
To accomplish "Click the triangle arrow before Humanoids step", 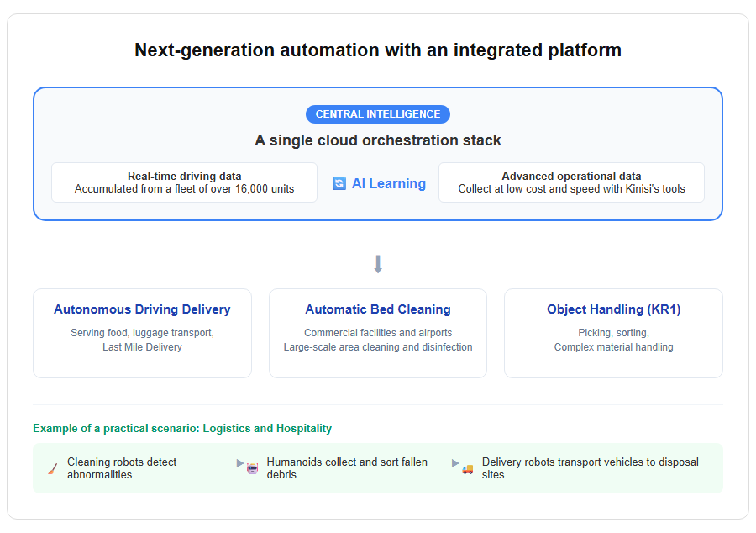I will pyautogui.click(x=239, y=463).
